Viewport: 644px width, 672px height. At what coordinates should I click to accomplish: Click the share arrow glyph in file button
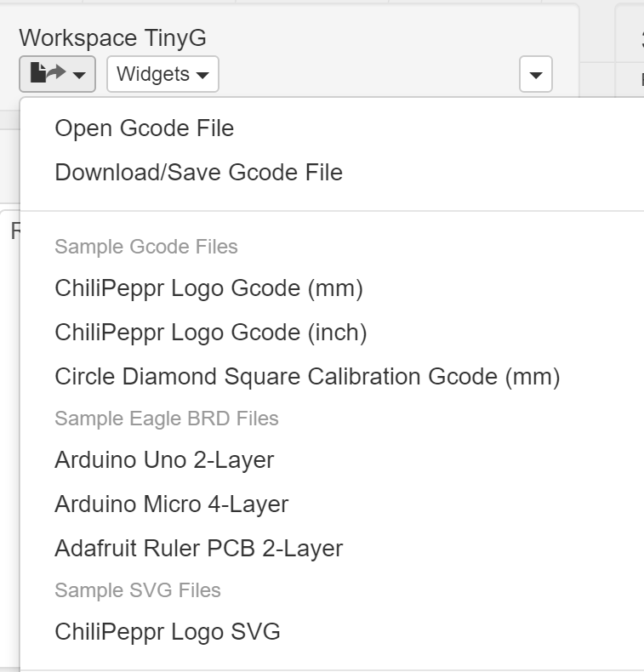point(55,74)
